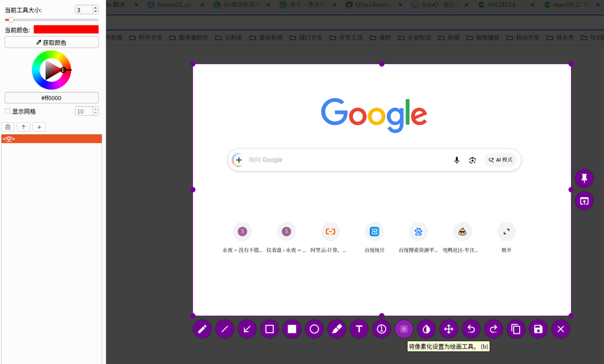Screen dimensions: 604x364
Task: Move the selected layer down
Action: click(40, 127)
